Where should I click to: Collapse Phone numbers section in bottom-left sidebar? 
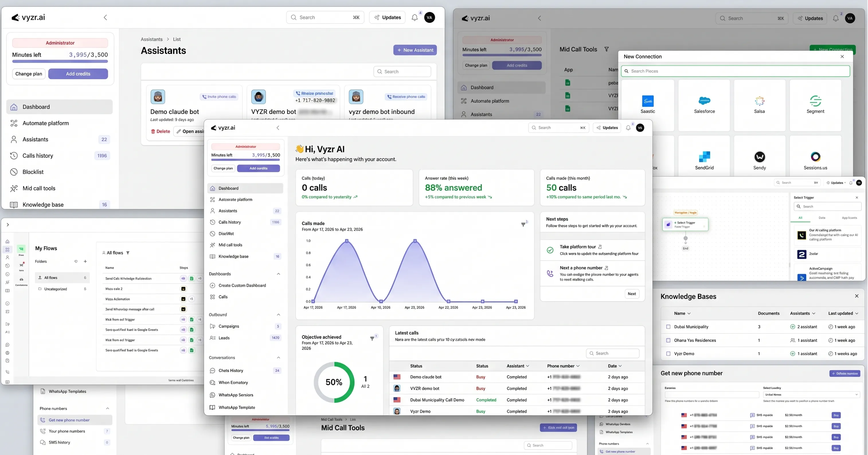pos(107,409)
